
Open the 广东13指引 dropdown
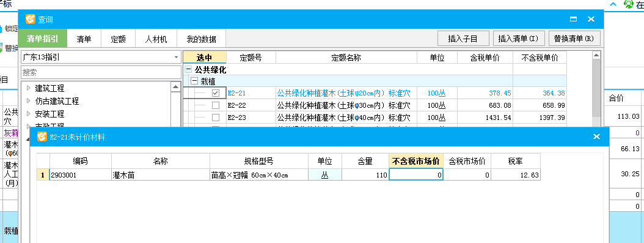coord(176,57)
